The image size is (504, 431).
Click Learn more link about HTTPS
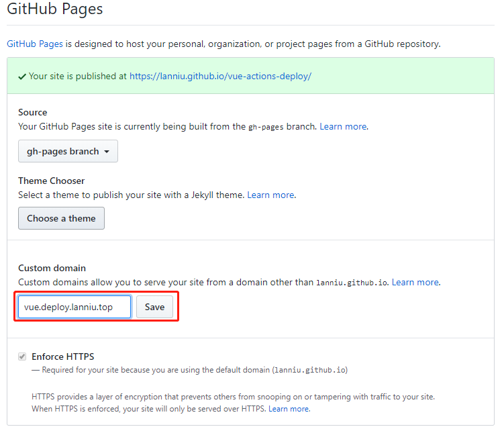(289, 409)
